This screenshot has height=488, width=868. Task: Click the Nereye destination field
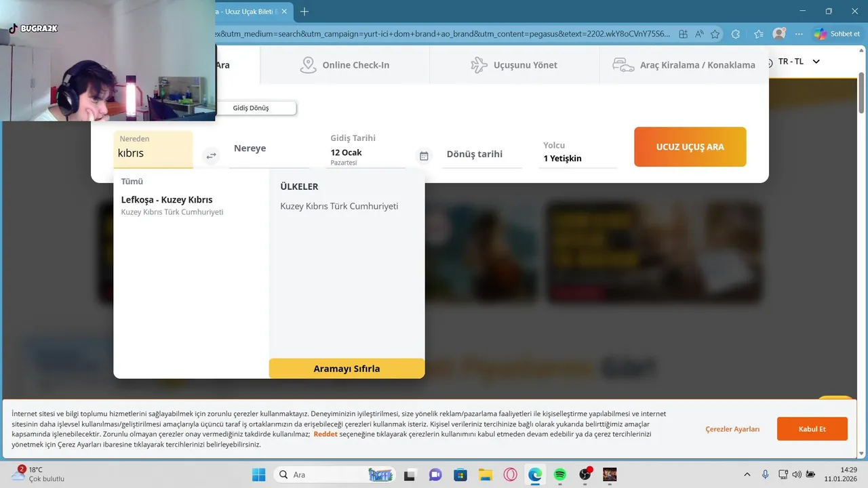click(269, 149)
